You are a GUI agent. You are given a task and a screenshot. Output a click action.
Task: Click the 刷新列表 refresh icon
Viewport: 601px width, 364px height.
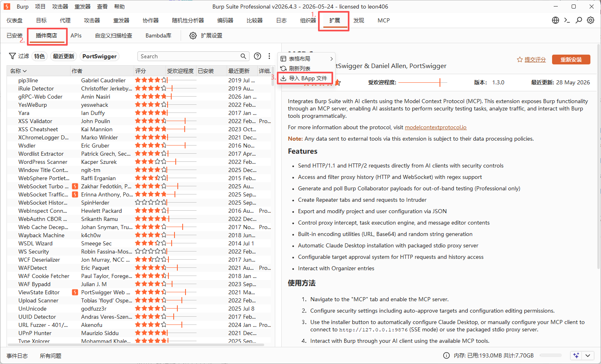(x=283, y=68)
